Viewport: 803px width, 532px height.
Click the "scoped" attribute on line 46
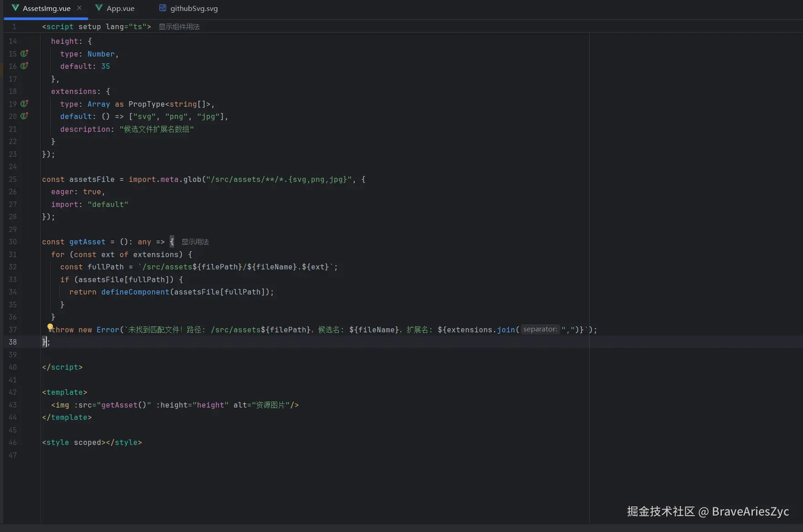pyautogui.click(x=88, y=443)
